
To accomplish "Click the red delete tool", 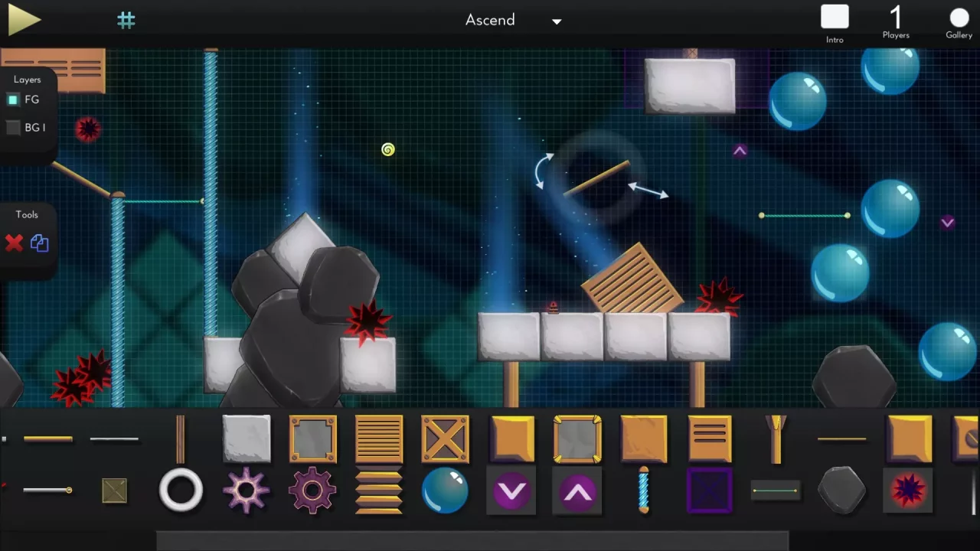I will [14, 243].
